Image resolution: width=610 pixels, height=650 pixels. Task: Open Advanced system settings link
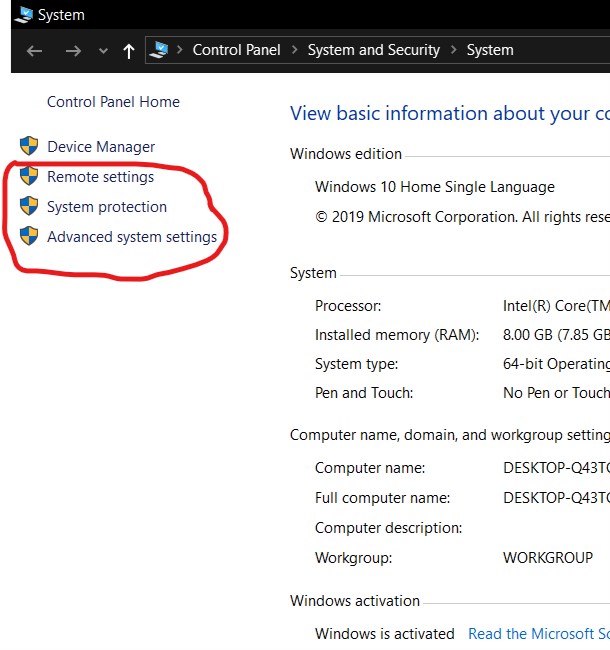132,237
